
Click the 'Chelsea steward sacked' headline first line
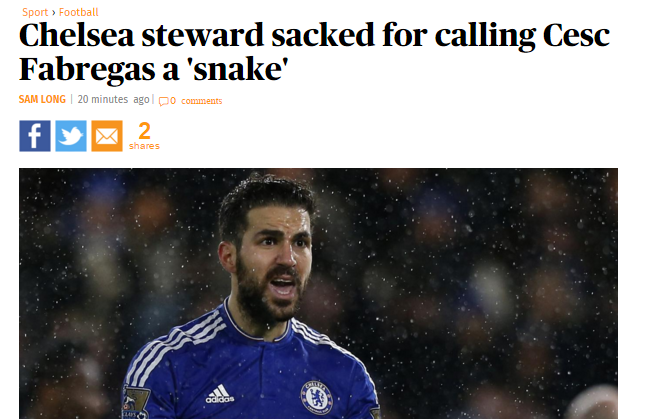(314, 35)
